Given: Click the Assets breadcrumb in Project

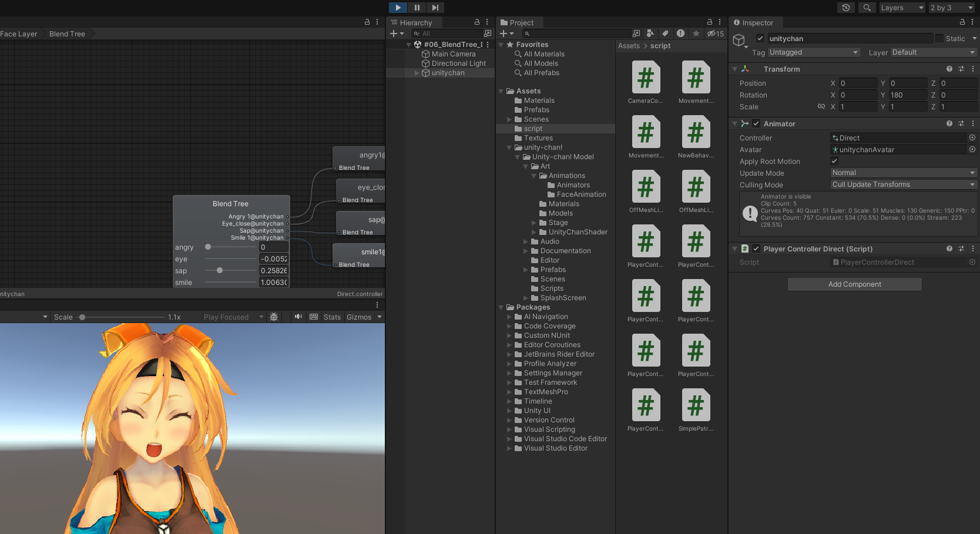Looking at the screenshot, I should point(629,46).
